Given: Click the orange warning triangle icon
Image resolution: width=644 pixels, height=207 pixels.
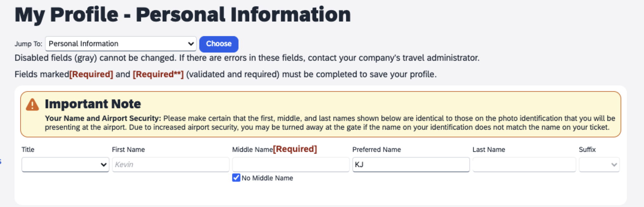Looking at the screenshot, I should coord(32,105).
